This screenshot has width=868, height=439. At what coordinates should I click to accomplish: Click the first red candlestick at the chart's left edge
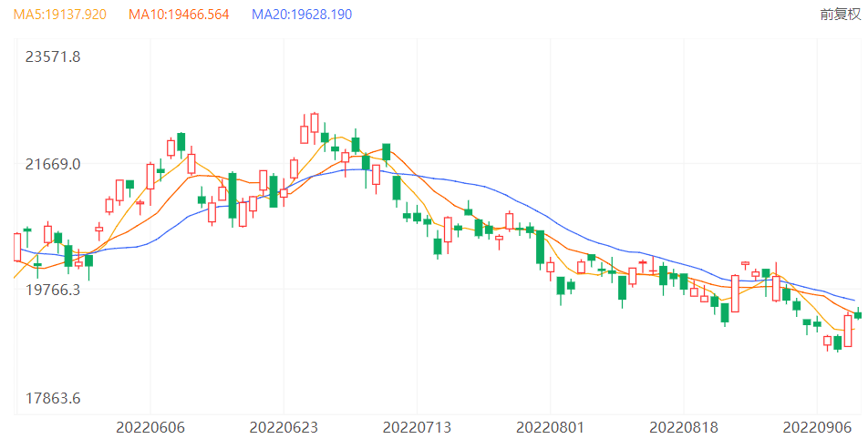click(x=17, y=247)
